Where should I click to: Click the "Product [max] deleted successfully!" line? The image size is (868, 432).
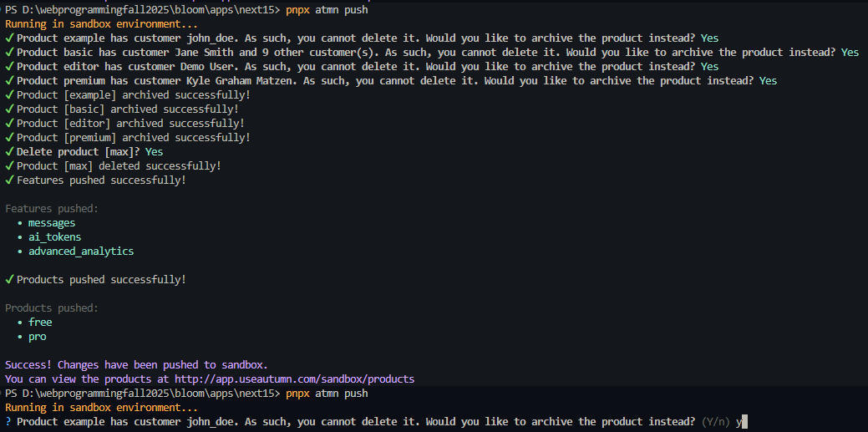click(119, 165)
